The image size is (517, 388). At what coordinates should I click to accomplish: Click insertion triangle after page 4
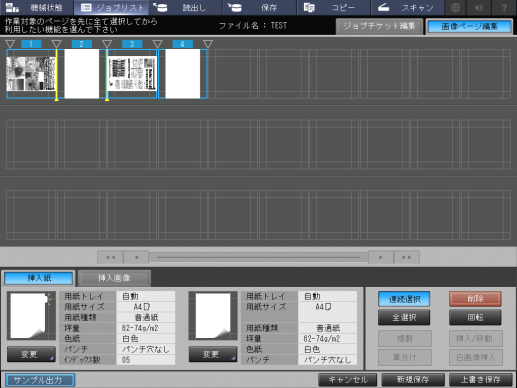[208, 44]
